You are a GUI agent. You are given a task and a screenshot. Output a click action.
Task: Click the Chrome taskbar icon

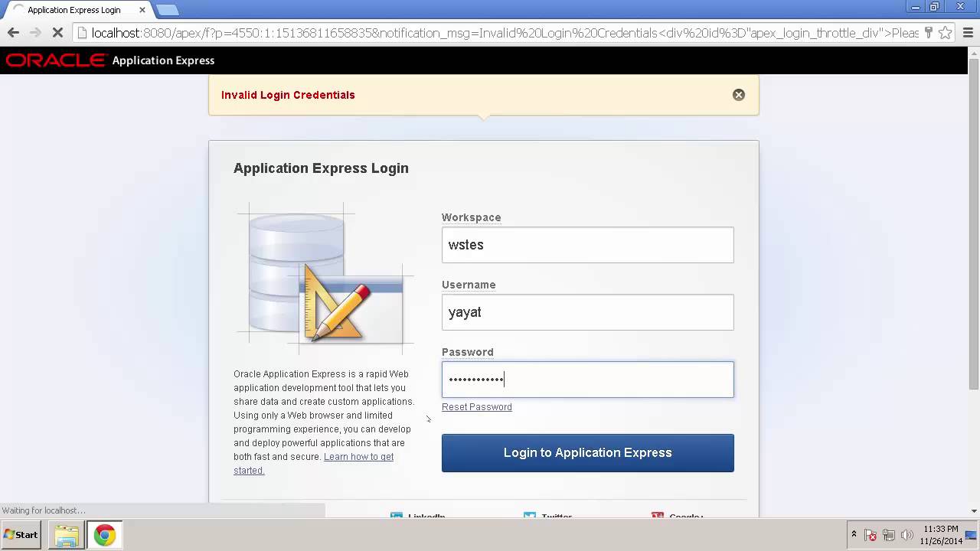click(105, 535)
